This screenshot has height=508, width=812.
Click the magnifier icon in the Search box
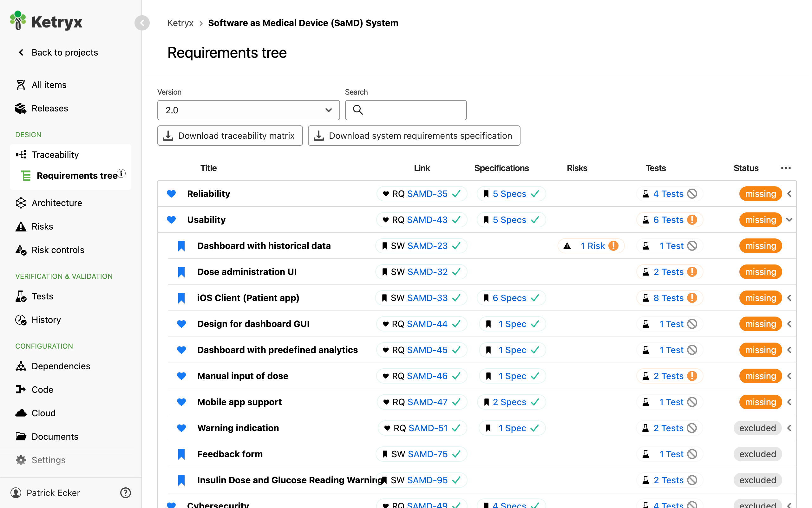coord(358,110)
